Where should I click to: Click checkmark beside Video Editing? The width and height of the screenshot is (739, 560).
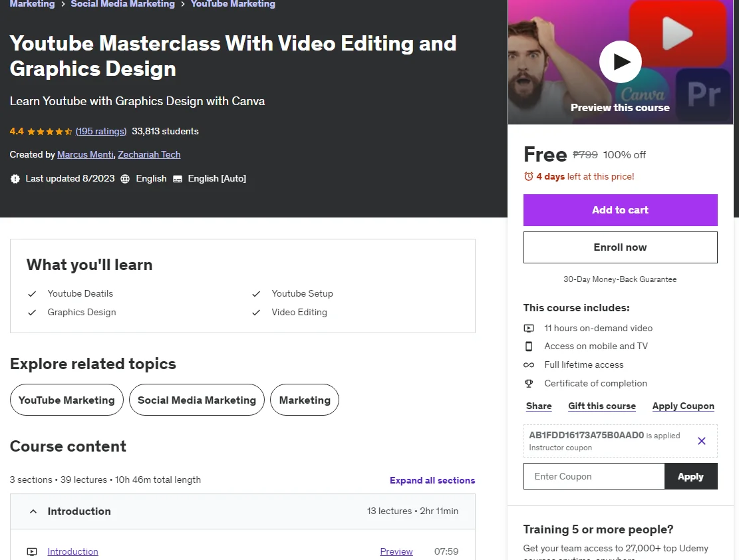coord(256,313)
